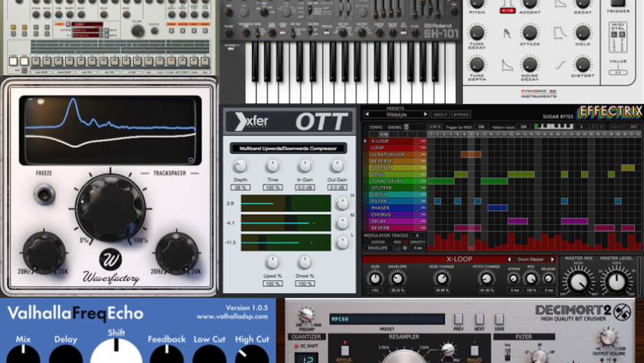Toggle On switch for STUTTER track
The image size is (644, 363).
[423, 188]
